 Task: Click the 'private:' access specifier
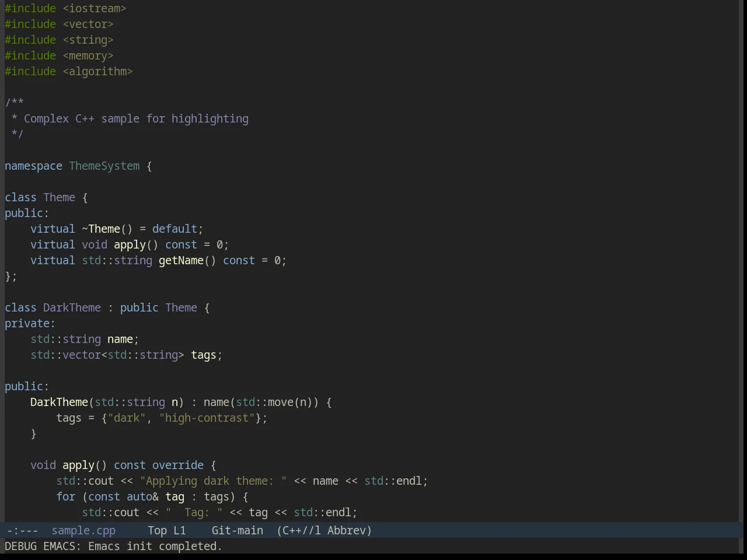[30, 323]
